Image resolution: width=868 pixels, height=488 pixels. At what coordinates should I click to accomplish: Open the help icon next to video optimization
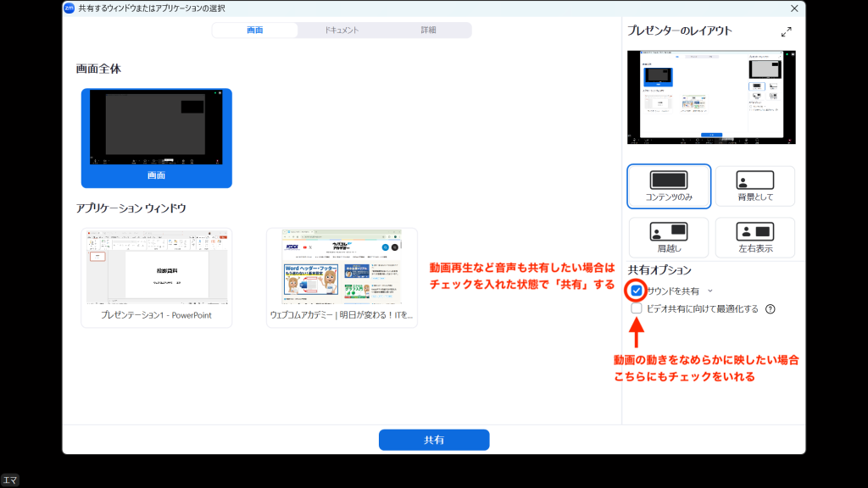tap(771, 308)
